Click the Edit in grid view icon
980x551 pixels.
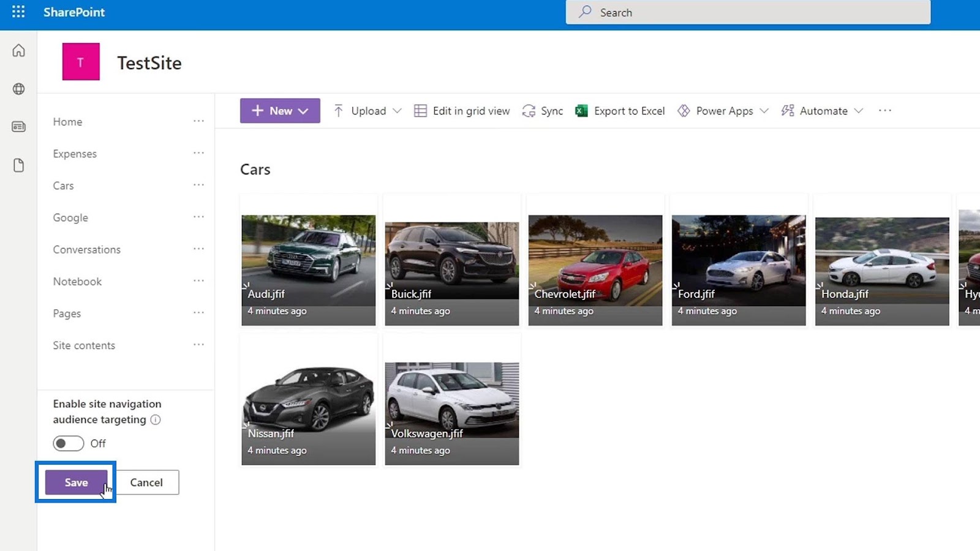click(420, 111)
